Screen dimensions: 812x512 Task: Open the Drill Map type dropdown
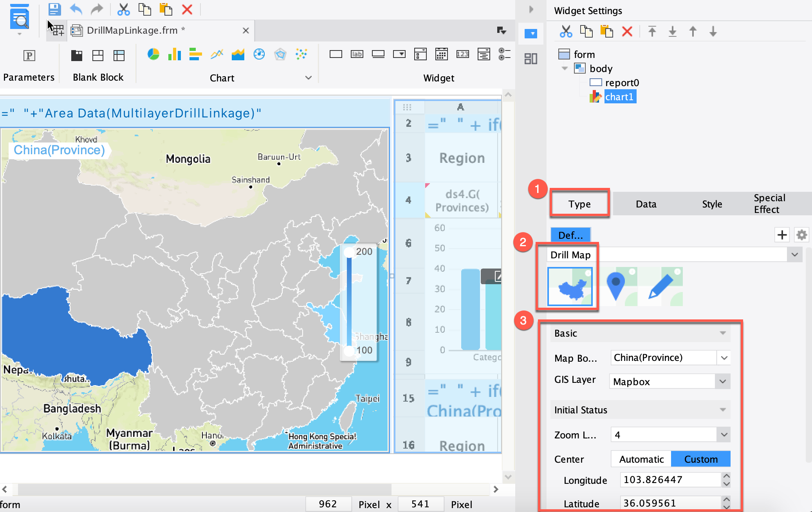[794, 255]
